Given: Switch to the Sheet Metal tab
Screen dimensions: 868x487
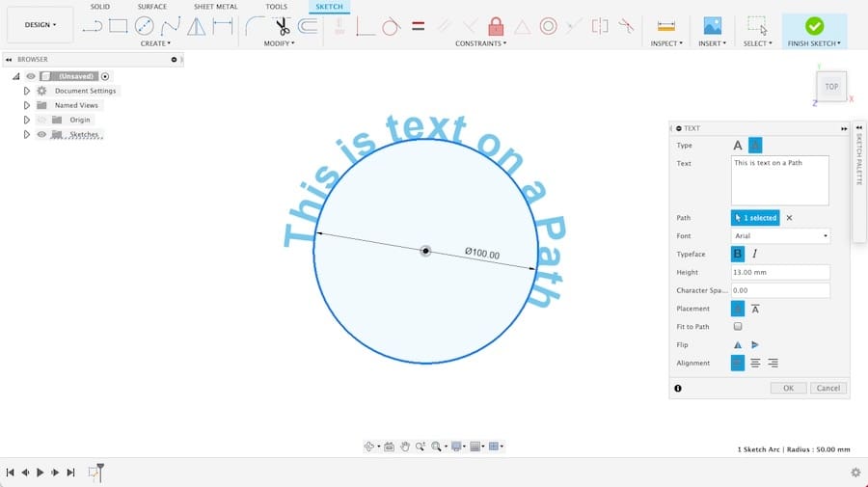Looking at the screenshot, I should pos(215,7).
